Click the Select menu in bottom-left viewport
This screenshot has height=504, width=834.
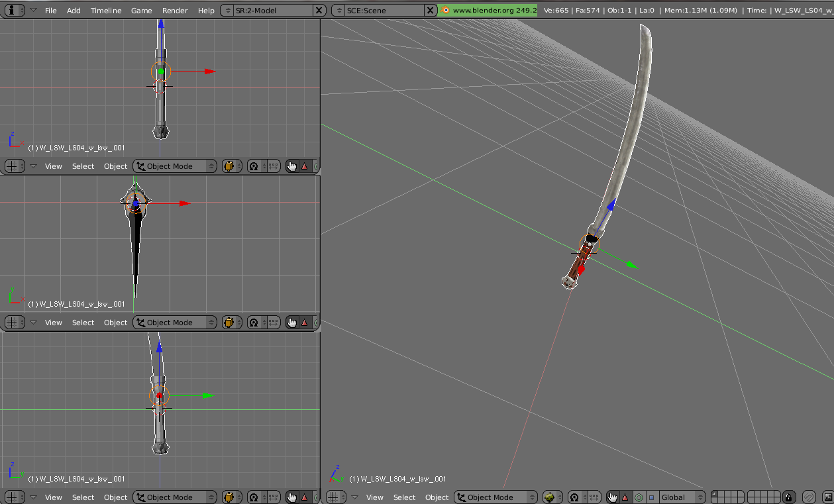coord(83,497)
